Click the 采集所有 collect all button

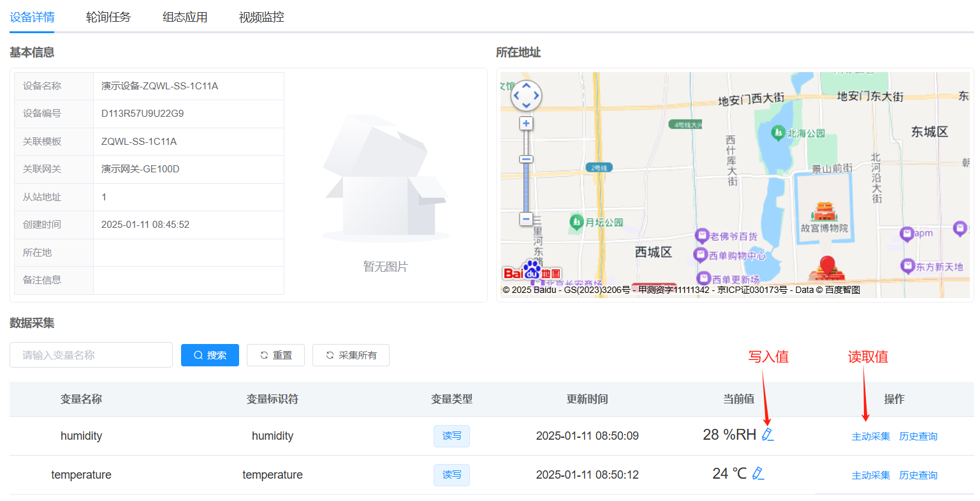coord(351,355)
